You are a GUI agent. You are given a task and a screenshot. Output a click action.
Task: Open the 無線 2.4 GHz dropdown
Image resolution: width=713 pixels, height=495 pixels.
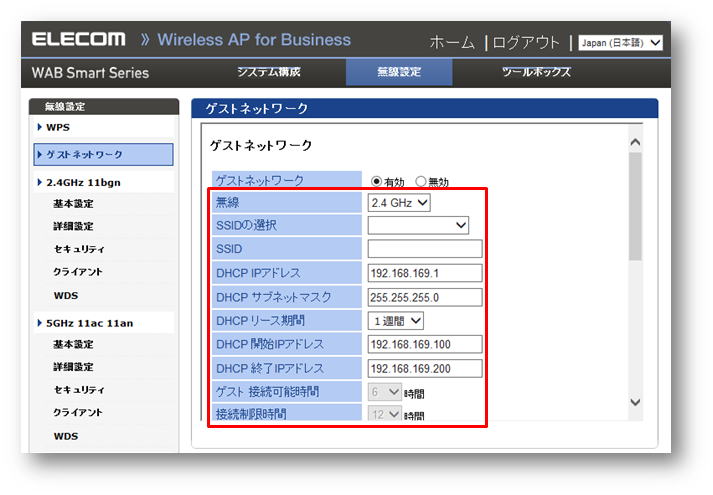pos(399,203)
